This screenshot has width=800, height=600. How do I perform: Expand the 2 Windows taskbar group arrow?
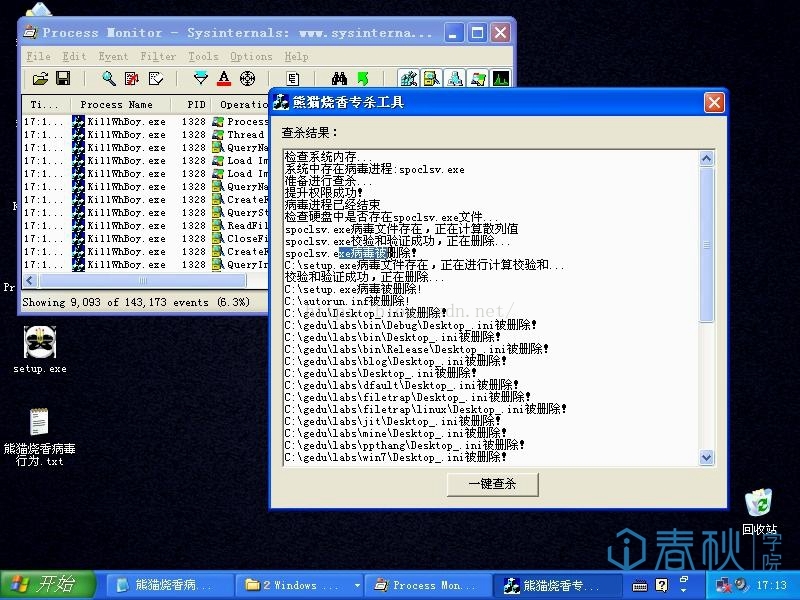coord(357,585)
